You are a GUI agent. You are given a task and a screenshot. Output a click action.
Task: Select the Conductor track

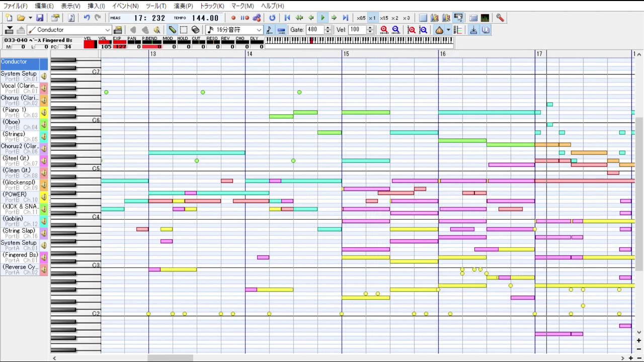click(24, 64)
